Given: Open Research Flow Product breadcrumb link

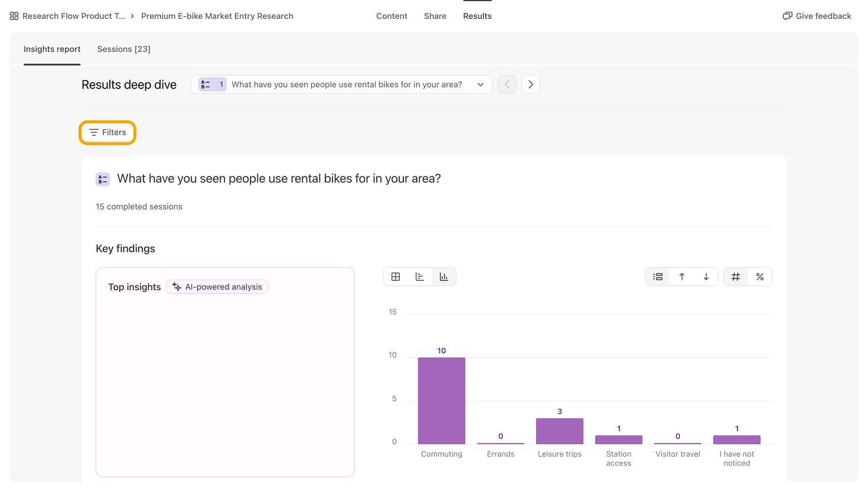Looking at the screenshot, I should pos(74,16).
